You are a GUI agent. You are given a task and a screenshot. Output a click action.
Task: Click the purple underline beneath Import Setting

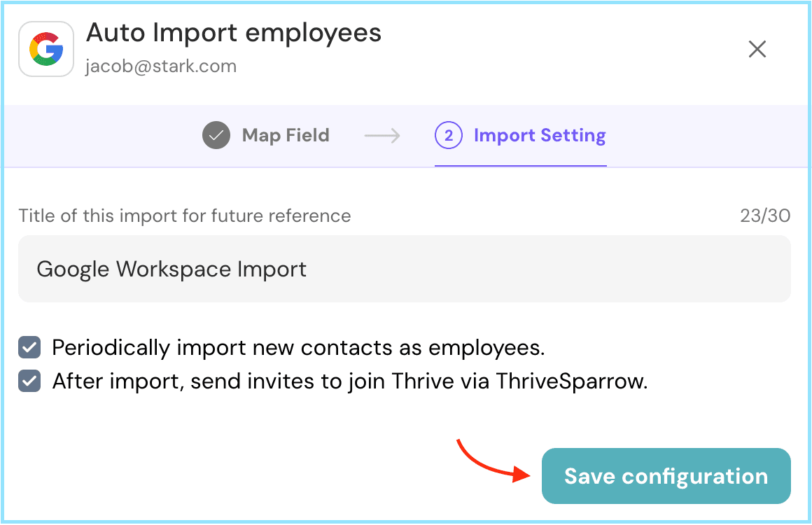pos(520,166)
